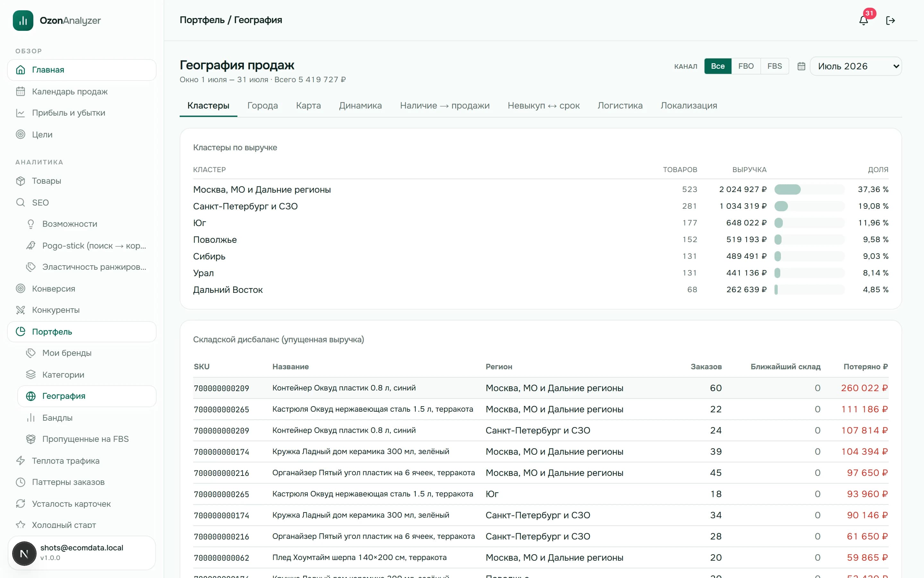Click the Прибыль и убытки chart icon
Viewport: 924px width, 578px height.
pos(21,113)
